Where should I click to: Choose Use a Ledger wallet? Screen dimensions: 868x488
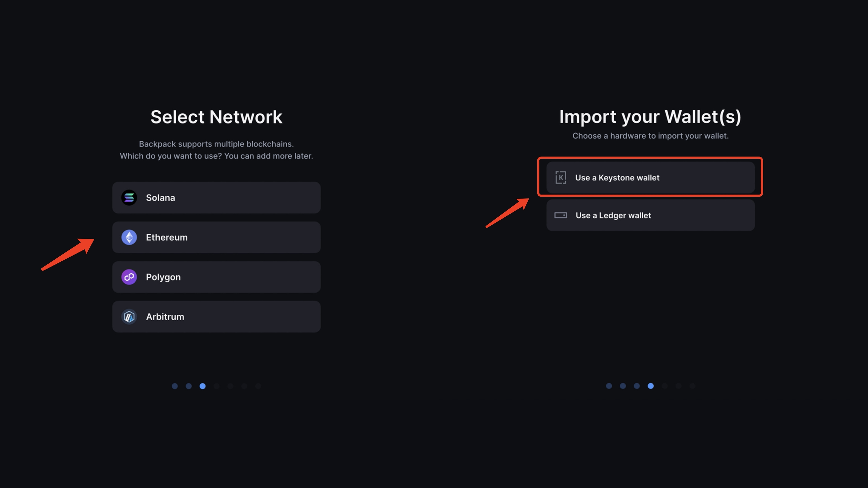pyautogui.click(x=650, y=215)
